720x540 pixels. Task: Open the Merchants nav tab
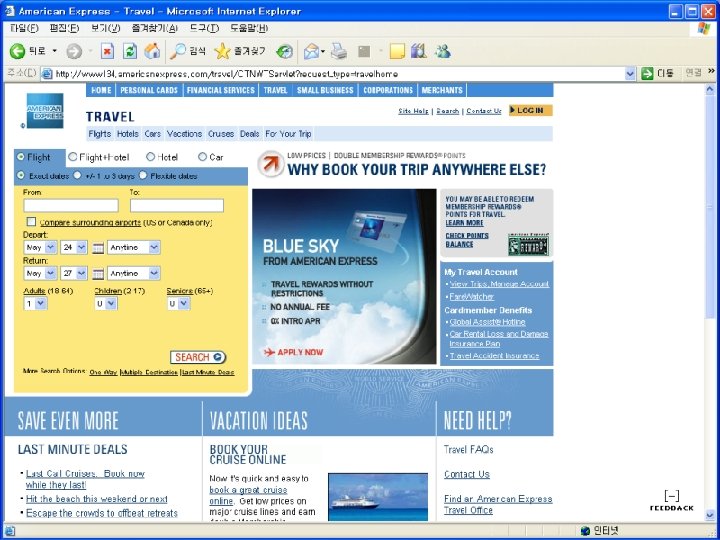442,90
